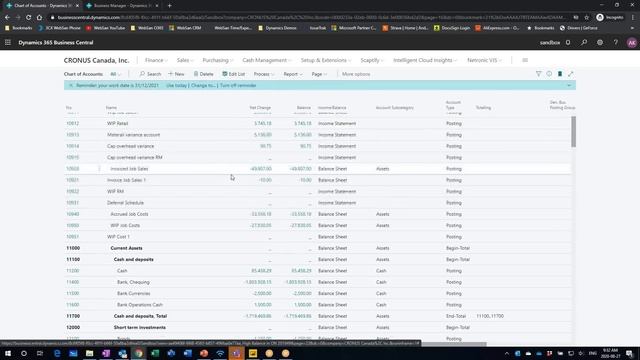This screenshot has width=640, height=360.
Task: Bookmark this page with the star icon
Action: click(x=587, y=18)
